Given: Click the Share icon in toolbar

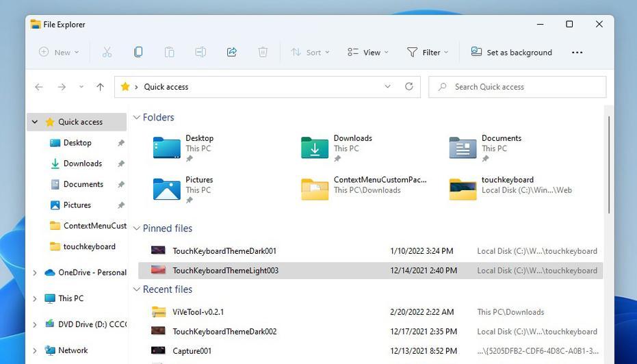Looking at the screenshot, I should 232,52.
